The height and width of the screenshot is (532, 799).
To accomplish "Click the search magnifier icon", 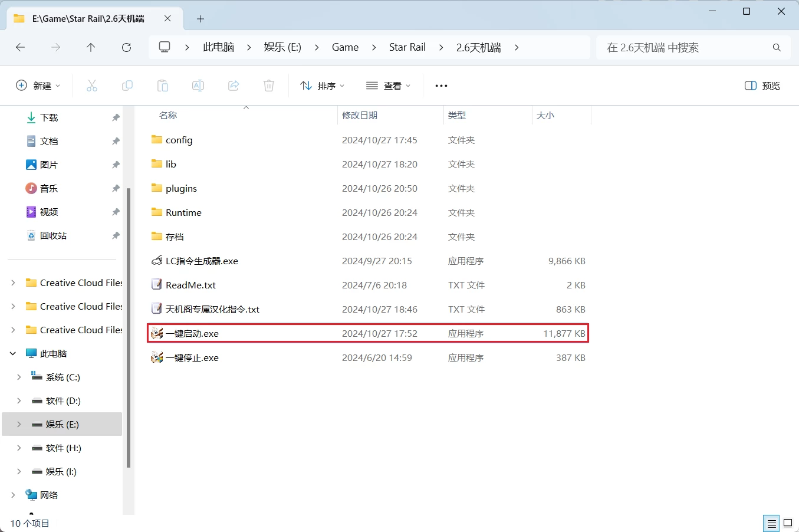I will coord(777,47).
